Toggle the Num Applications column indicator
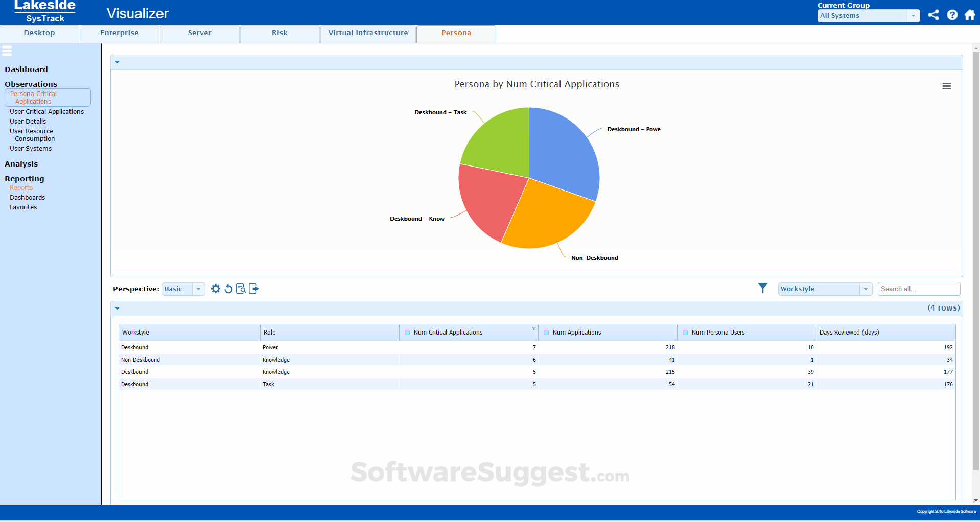This screenshot has width=980, height=522. coord(546,332)
